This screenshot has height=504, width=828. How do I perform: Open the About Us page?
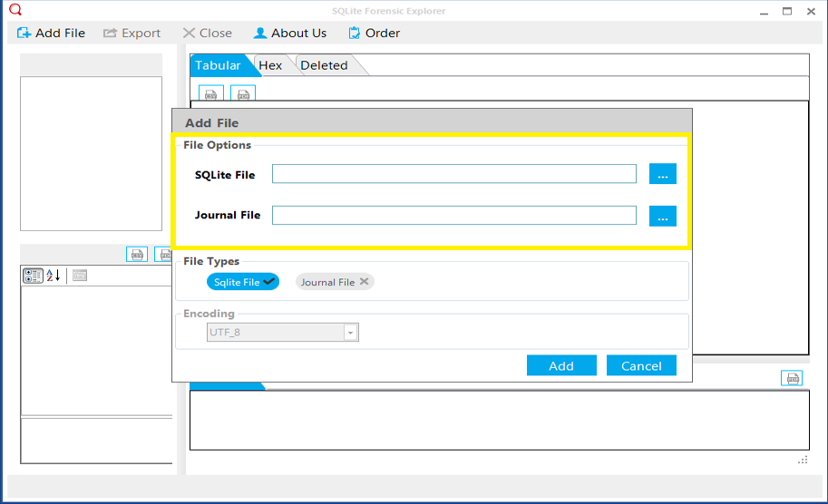[290, 34]
